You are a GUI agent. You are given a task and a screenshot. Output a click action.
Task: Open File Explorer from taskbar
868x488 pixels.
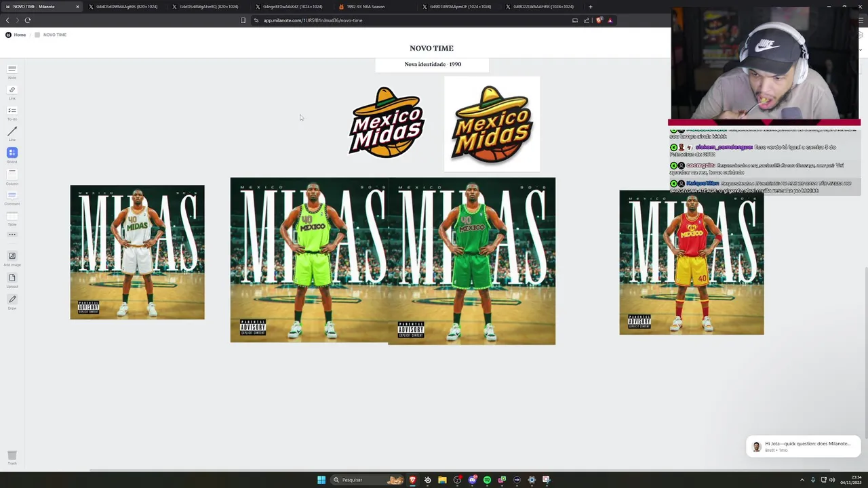point(442,480)
